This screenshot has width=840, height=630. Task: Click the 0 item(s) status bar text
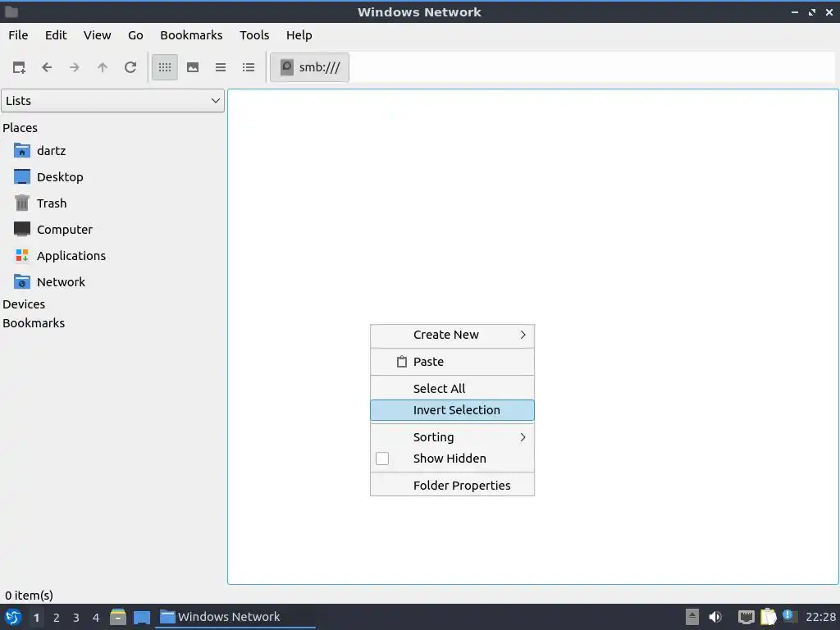point(29,596)
